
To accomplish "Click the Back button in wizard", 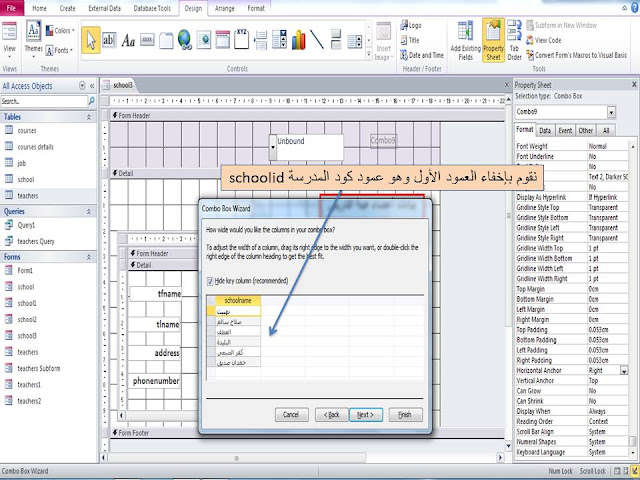I will (x=331, y=415).
